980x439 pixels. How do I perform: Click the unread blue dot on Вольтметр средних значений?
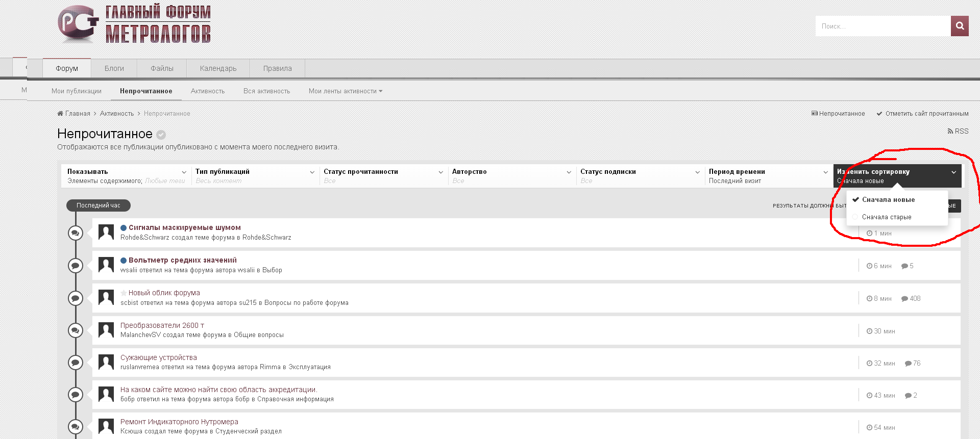(x=124, y=261)
